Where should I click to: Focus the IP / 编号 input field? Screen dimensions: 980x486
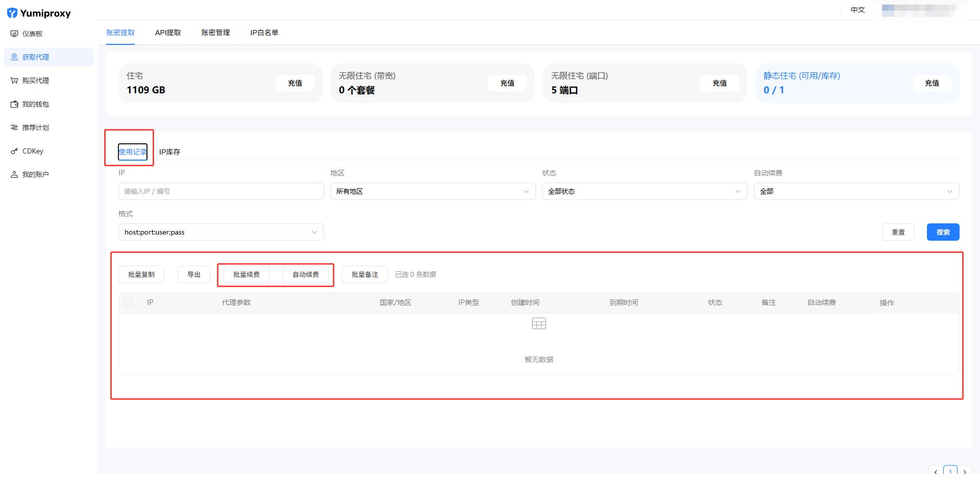pos(221,191)
